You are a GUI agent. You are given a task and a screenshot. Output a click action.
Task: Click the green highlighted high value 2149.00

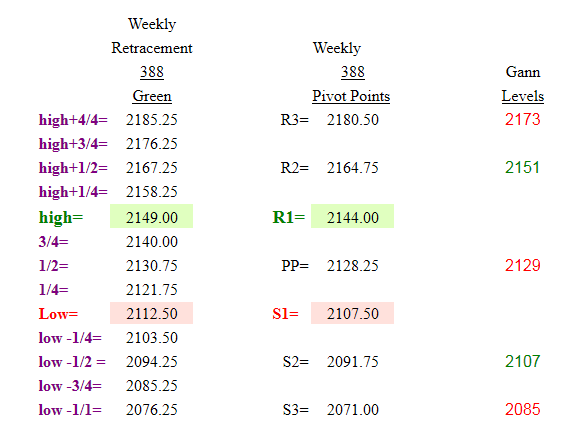[152, 216]
